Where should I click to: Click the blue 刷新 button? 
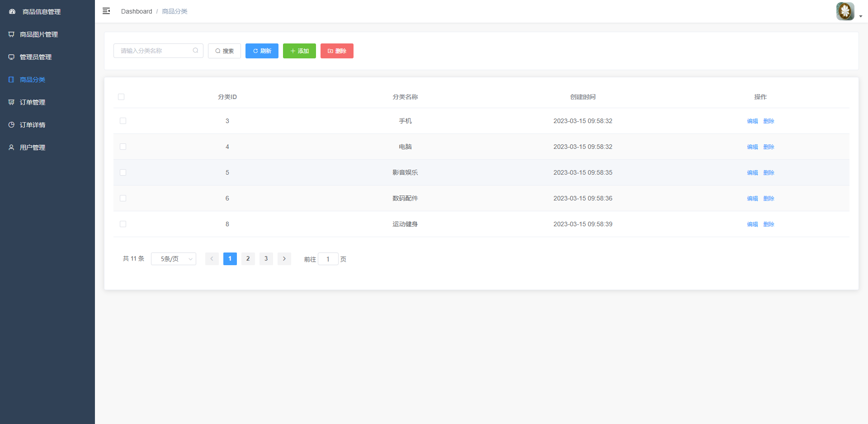[262, 51]
